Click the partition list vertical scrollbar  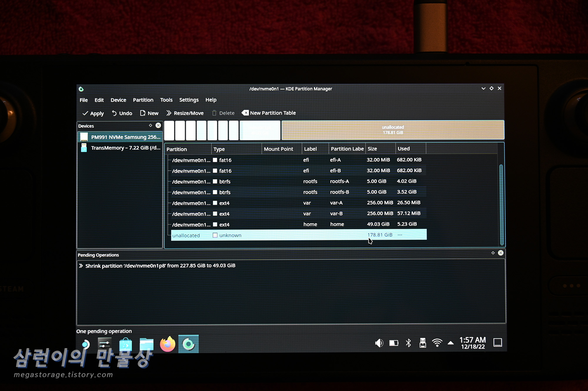click(x=501, y=204)
